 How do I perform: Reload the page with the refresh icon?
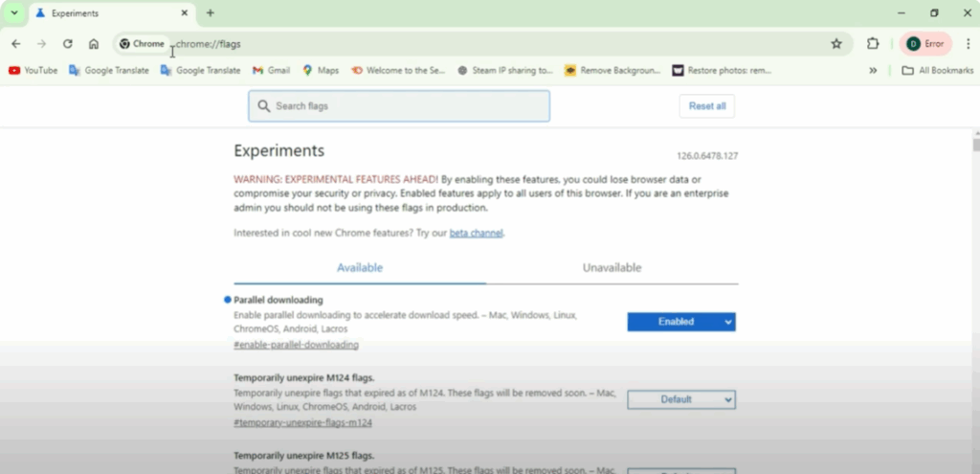(x=67, y=44)
